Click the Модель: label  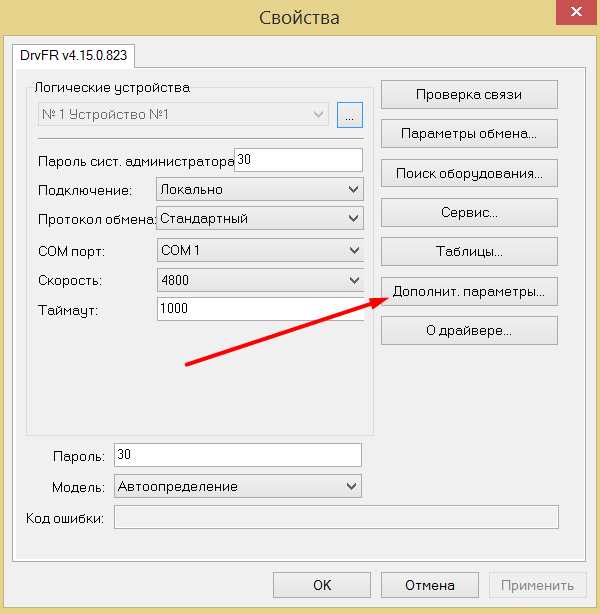click(x=78, y=488)
